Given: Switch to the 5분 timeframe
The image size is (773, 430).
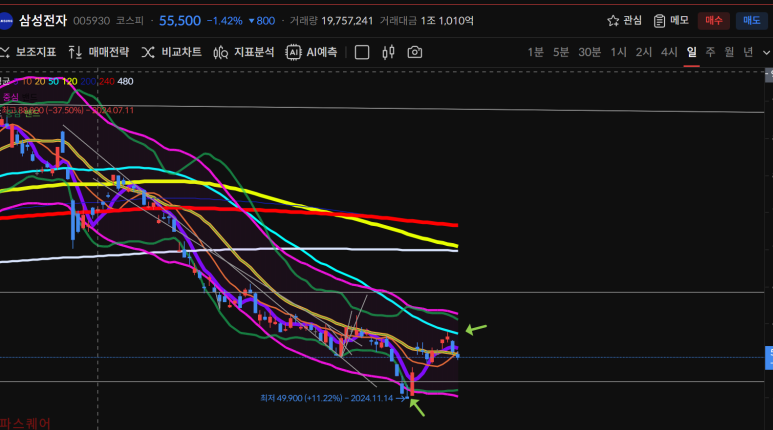Looking at the screenshot, I should tap(561, 52).
